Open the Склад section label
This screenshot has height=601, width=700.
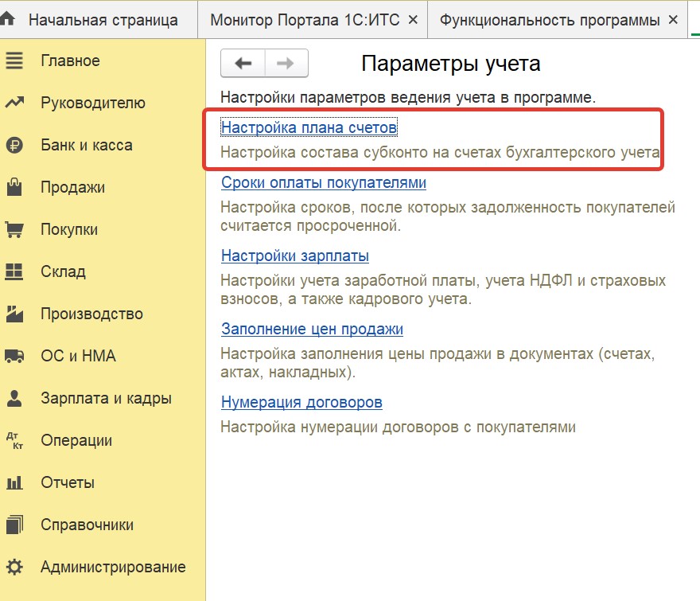63,271
